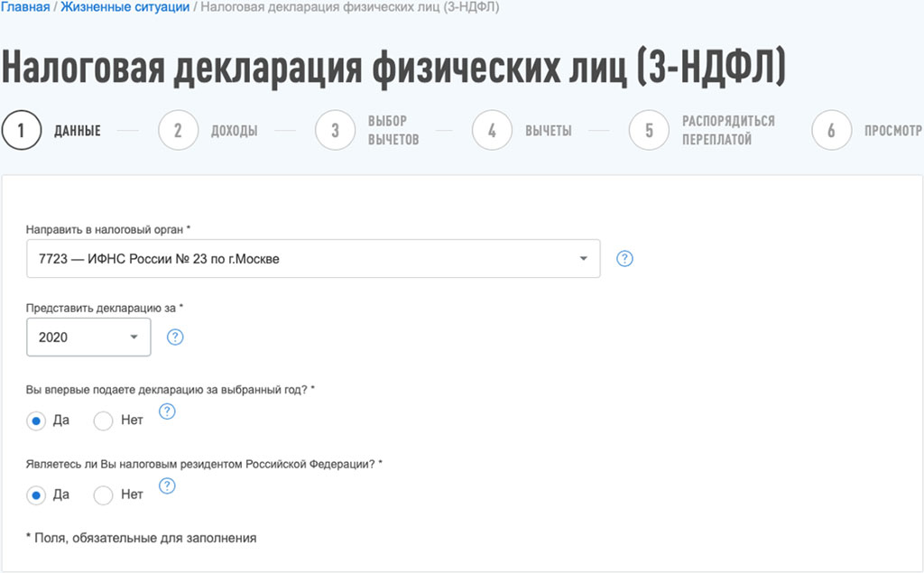The image size is (924, 573).
Task: Click help icon for first-time declaration question
Action: 167,411
